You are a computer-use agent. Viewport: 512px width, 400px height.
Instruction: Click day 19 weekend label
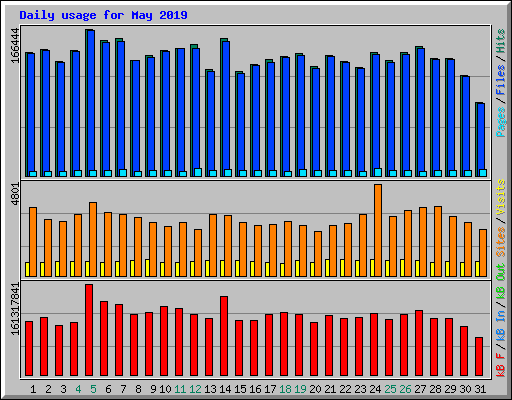click(x=300, y=389)
